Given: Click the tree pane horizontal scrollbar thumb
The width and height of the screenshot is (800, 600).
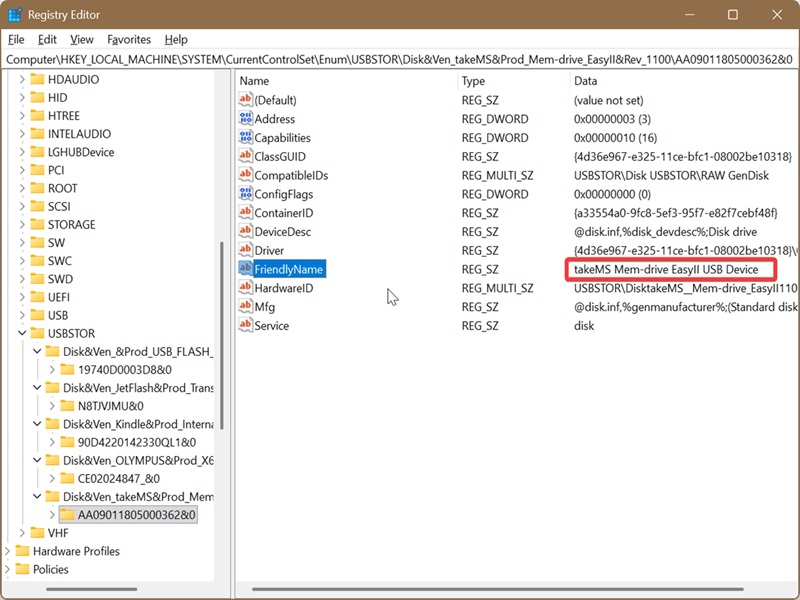Looking at the screenshot, I should pos(92,589).
